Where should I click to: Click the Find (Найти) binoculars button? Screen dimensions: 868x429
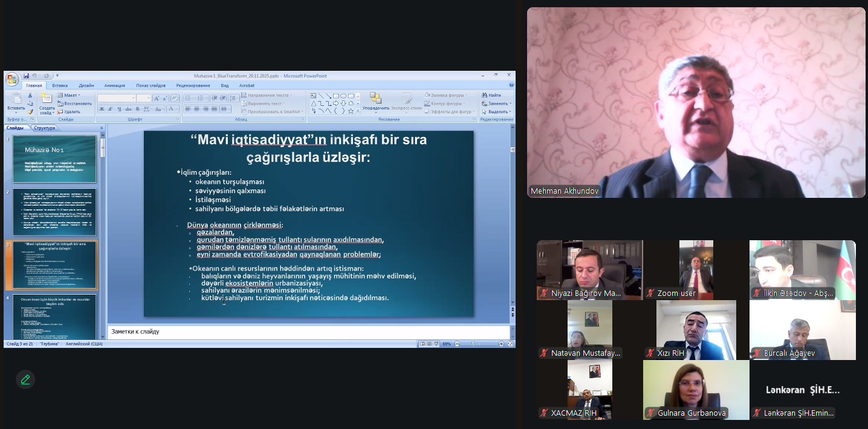coord(491,95)
